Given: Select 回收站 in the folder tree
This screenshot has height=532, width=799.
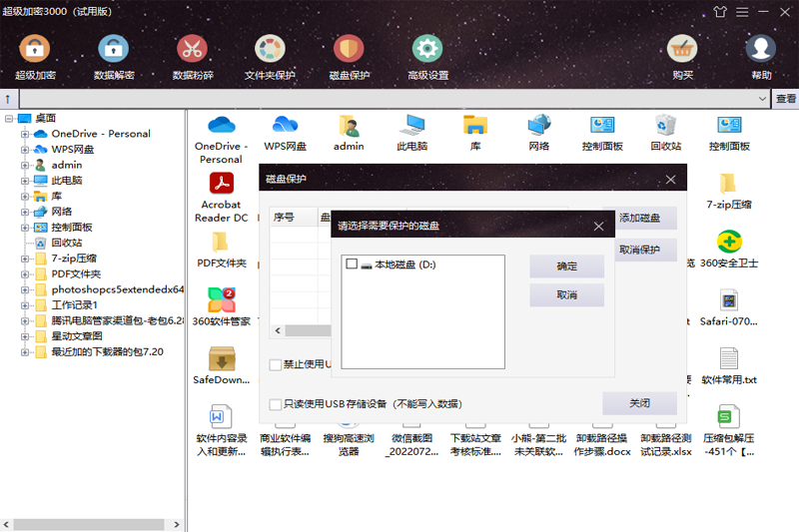Looking at the screenshot, I should coord(67,243).
